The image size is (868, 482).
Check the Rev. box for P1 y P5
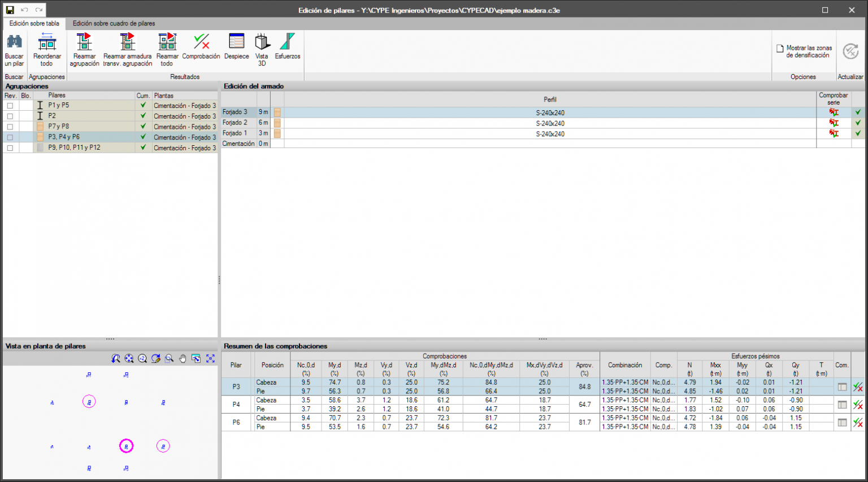(x=10, y=106)
